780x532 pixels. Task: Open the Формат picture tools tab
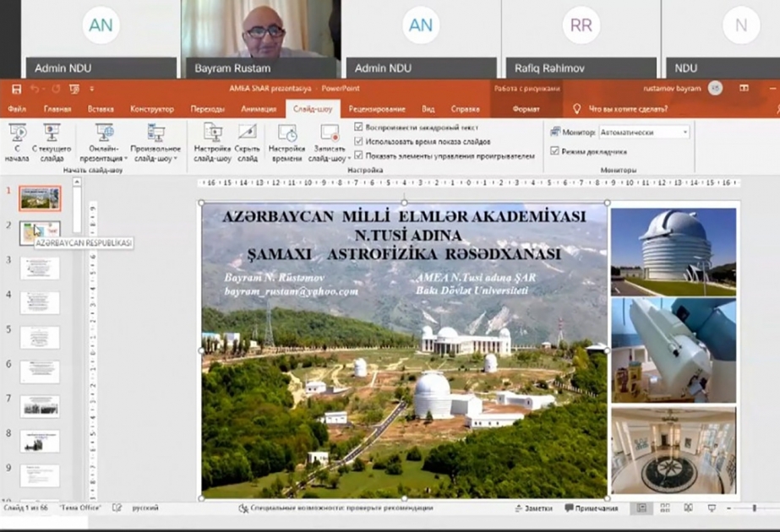(x=526, y=109)
